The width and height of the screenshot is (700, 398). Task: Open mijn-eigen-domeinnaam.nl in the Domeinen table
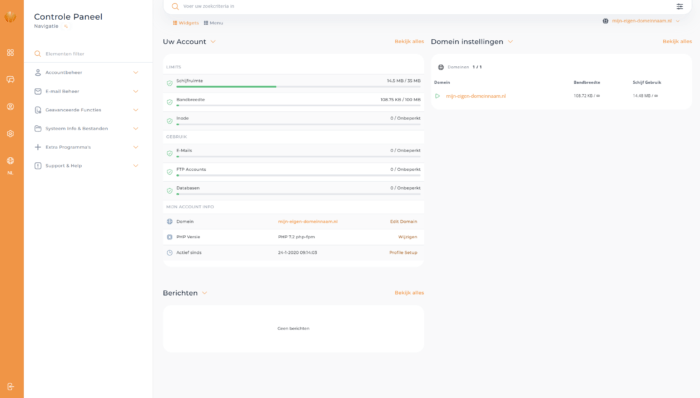point(476,96)
